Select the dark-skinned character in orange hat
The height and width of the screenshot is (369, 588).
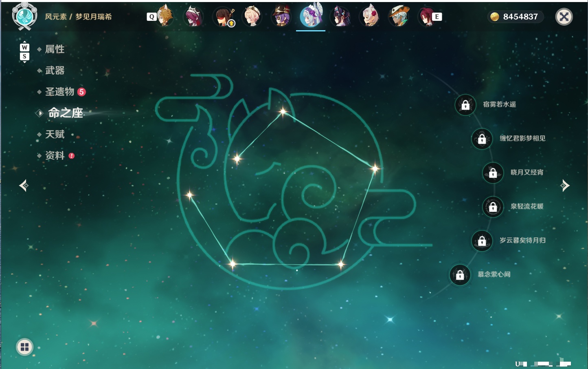(x=399, y=16)
